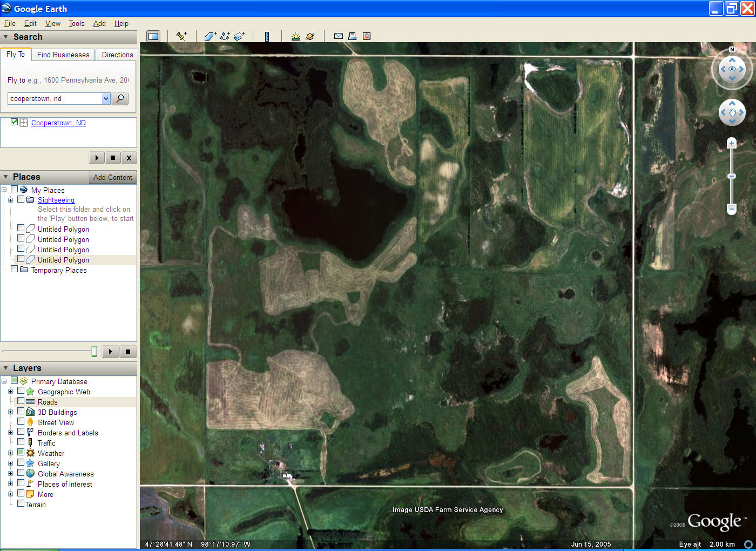Toggle the sidebar visibility icon

click(x=153, y=36)
